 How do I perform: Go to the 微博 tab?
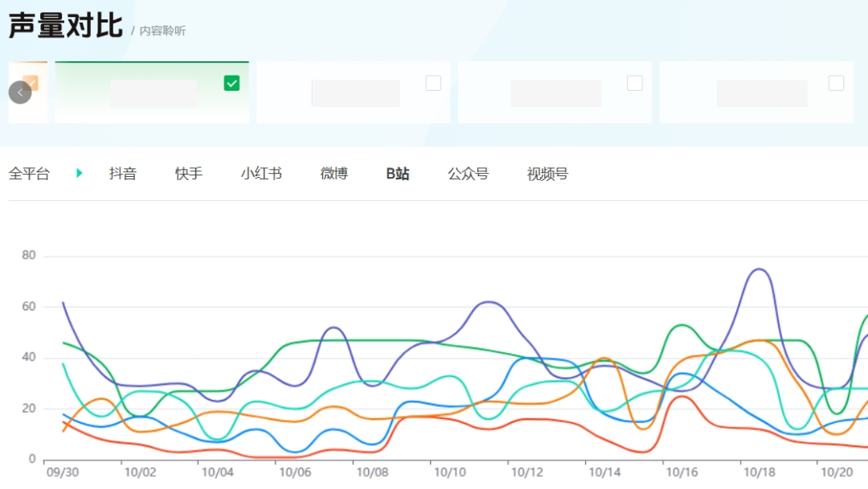click(334, 174)
